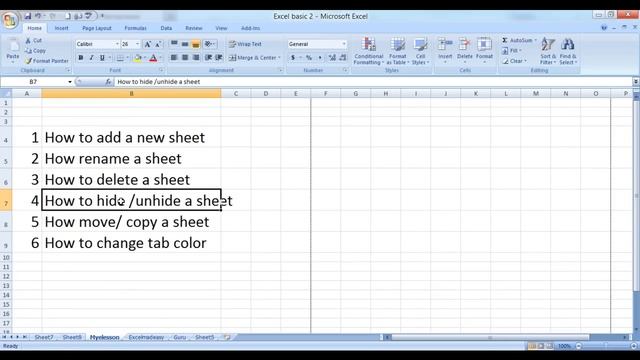Toggle italic formatting
The width and height of the screenshot is (640, 360).
91,58
